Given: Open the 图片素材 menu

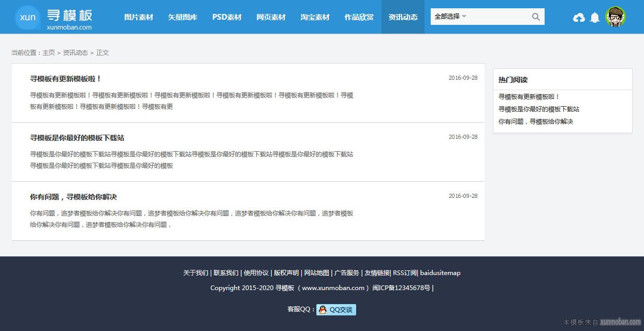Looking at the screenshot, I should 139,17.
